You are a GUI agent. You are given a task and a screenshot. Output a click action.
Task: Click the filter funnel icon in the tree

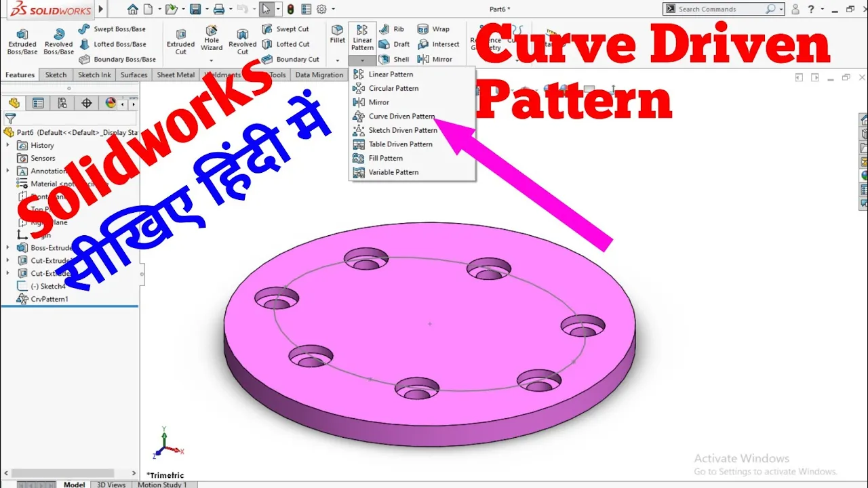pyautogui.click(x=9, y=119)
